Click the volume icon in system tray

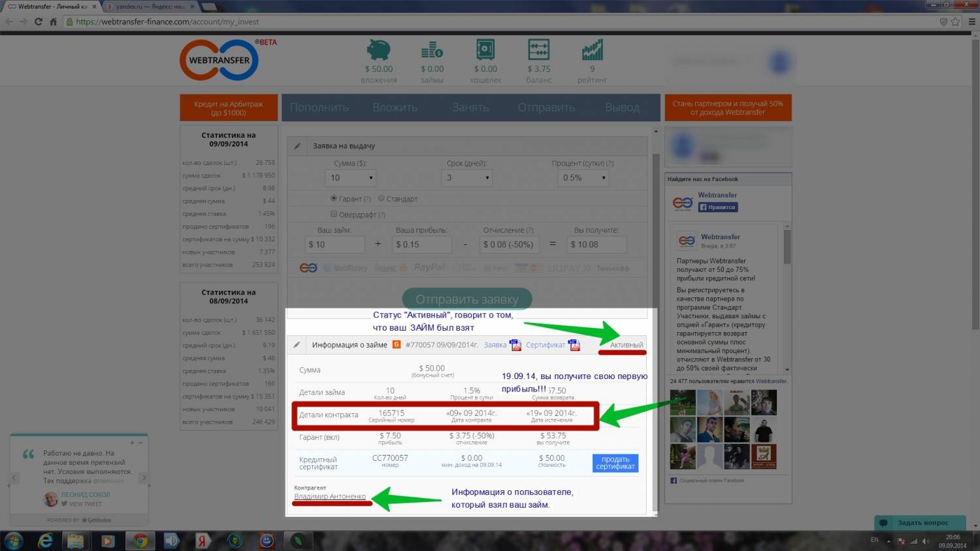[926, 541]
